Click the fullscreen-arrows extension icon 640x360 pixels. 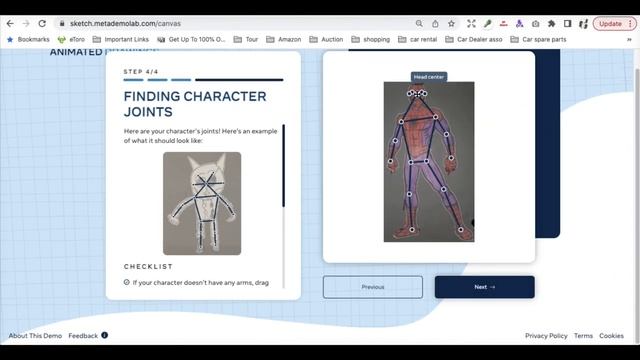click(471, 24)
